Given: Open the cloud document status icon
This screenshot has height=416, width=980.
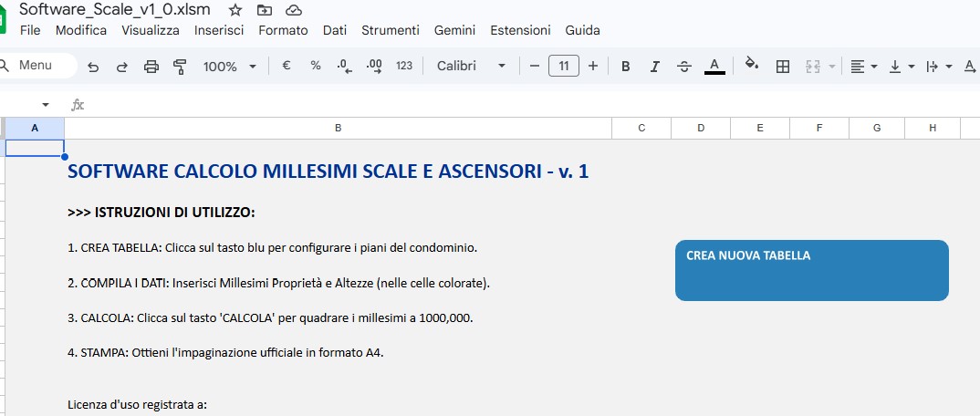Looking at the screenshot, I should [294, 10].
